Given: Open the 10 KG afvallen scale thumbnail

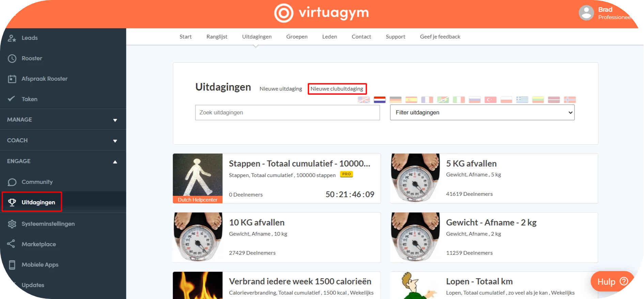Looking at the screenshot, I should click(x=198, y=237).
